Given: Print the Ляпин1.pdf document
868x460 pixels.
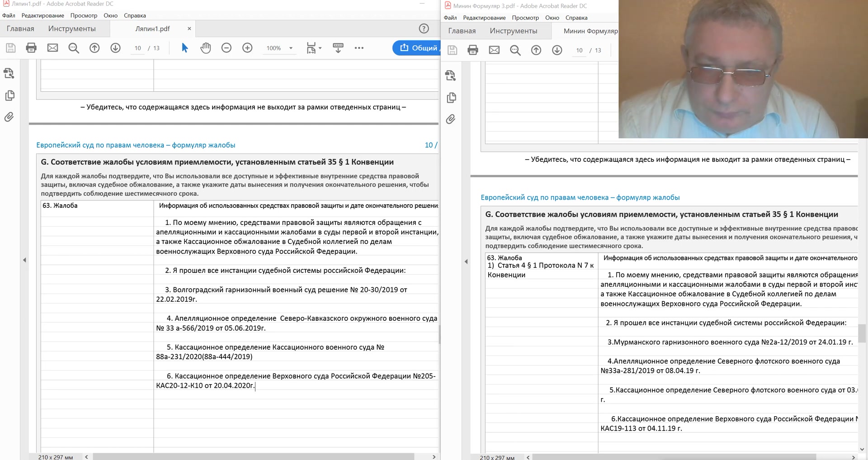Looking at the screenshot, I should (31, 48).
